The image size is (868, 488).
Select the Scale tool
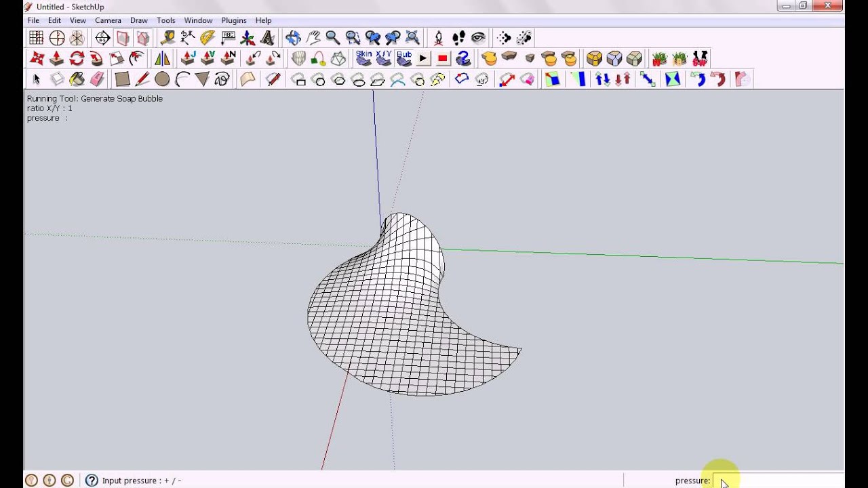[117, 58]
